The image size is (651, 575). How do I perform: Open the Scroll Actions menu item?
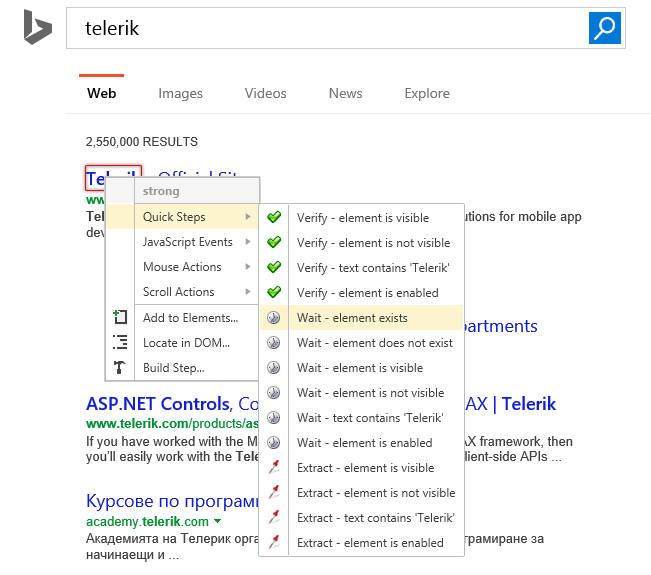182,291
